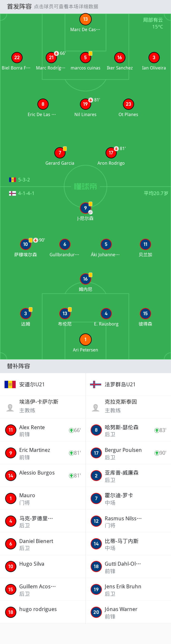Viewport: 171px width, 644px height.
Task: Click the Andorra U21 flag in substitutes header
Action: tap(10, 385)
